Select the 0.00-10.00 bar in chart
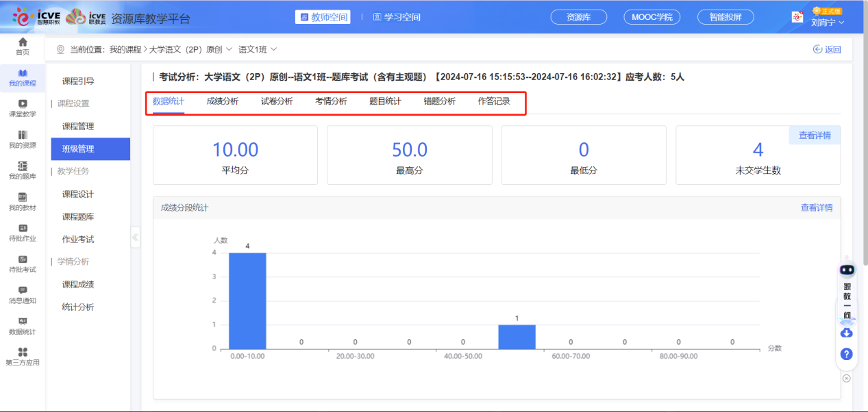The height and width of the screenshot is (412, 868). click(247, 300)
